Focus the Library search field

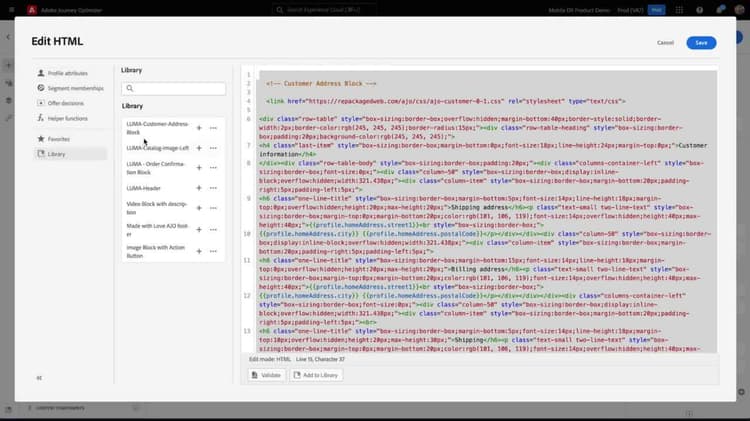click(x=174, y=89)
